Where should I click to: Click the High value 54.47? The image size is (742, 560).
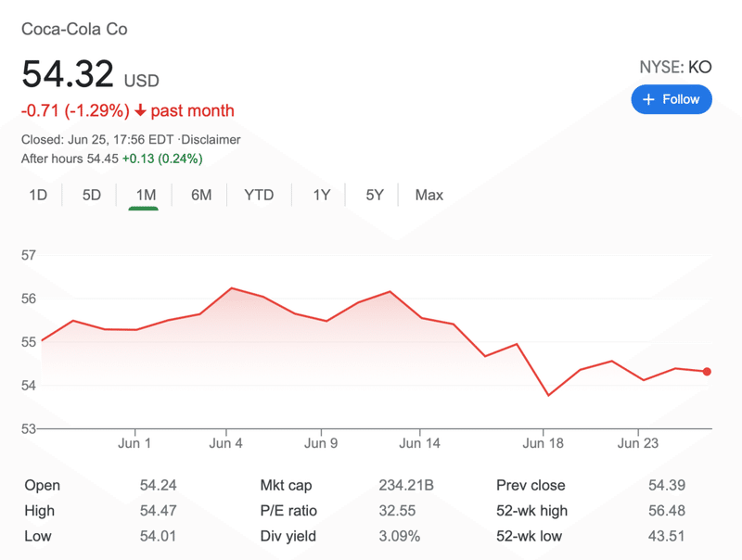click(158, 511)
